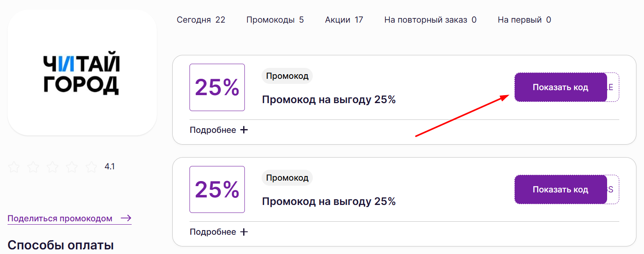Switch to the Акции tab
644x254 pixels.
[x=344, y=19]
